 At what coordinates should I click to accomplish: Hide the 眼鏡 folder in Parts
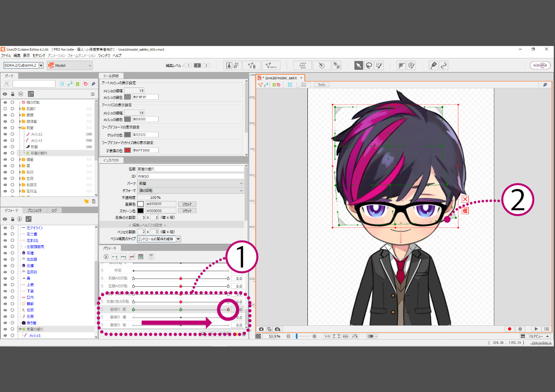(5, 115)
